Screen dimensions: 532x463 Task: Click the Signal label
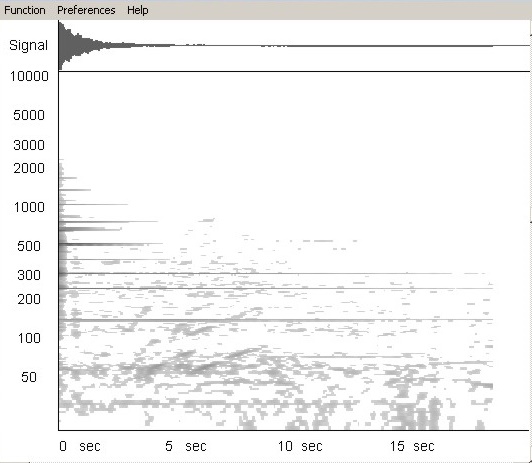coord(28,45)
